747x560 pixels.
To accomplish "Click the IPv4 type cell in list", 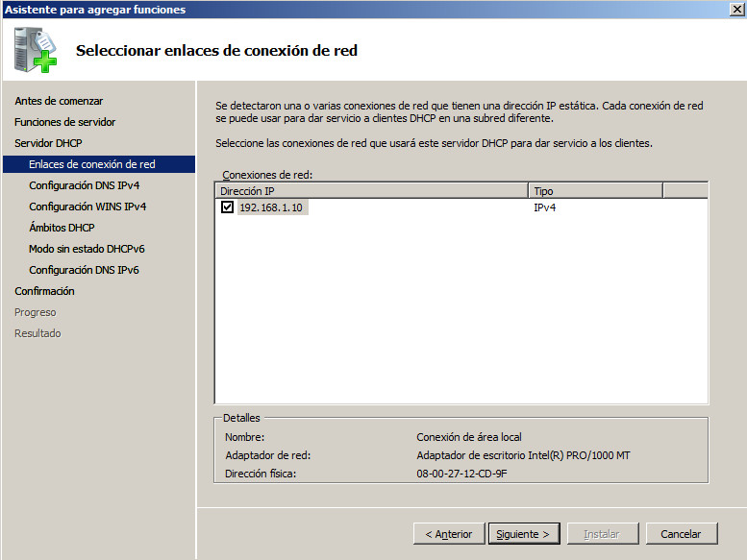I will pos(545,207).
